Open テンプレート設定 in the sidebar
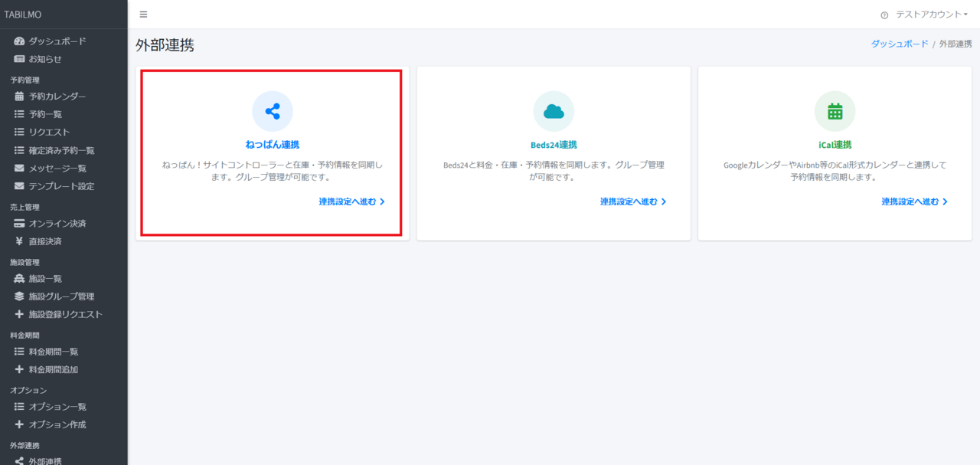This screenshot has width=980, height=465. (x=61, y=186)
